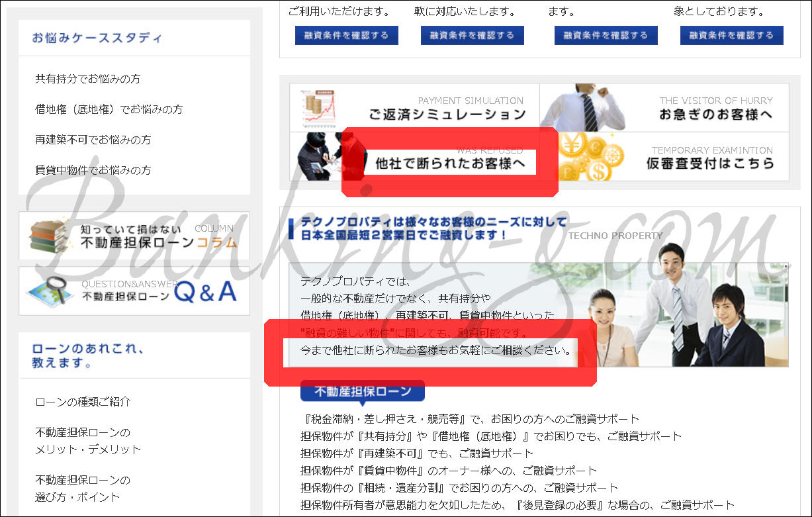Click 融資条件を確認する button under 象としております
Image resolution: width=812 pixels, height=517 pixels.
[732, 35]
